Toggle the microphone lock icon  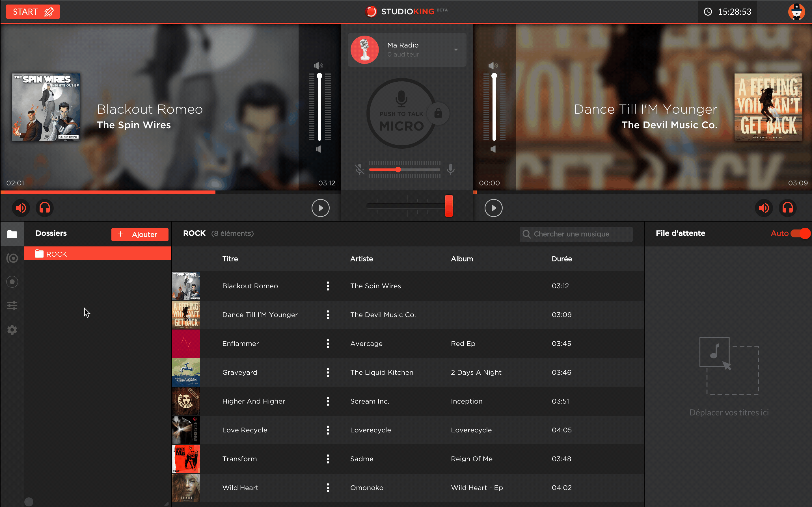pyautogui.click(x=438, y=113)
